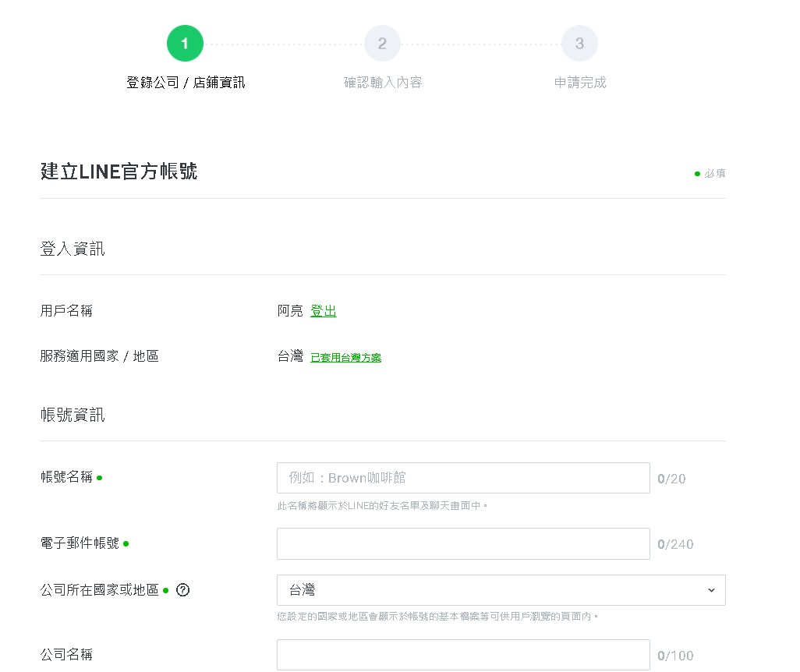
Task: Click the 0/20 character counter
Action: click(671, 478)
